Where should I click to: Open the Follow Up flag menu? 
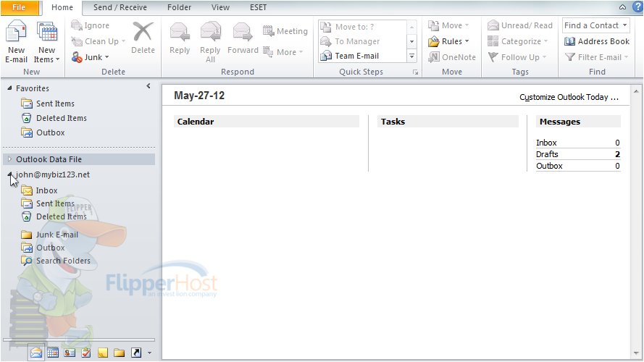click(x=517, y=57)
